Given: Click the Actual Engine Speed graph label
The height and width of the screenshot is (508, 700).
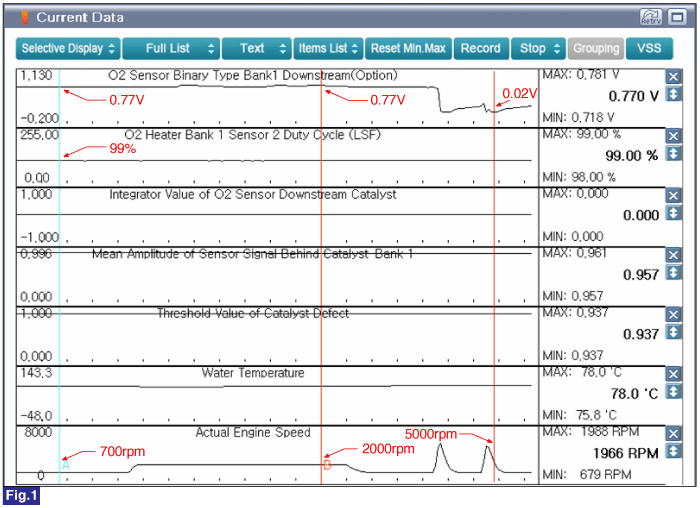Looking at the screenshot, I should coord(253,432).
